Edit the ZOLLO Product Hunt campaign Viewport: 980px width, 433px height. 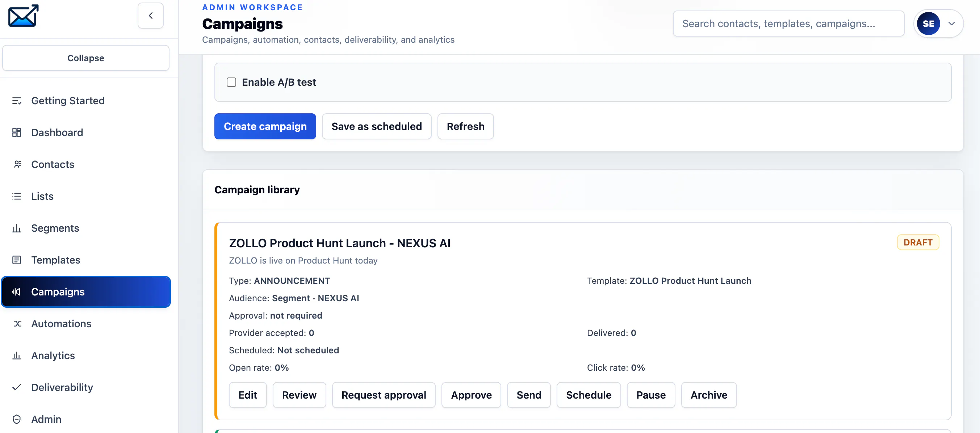coord(248,395)
